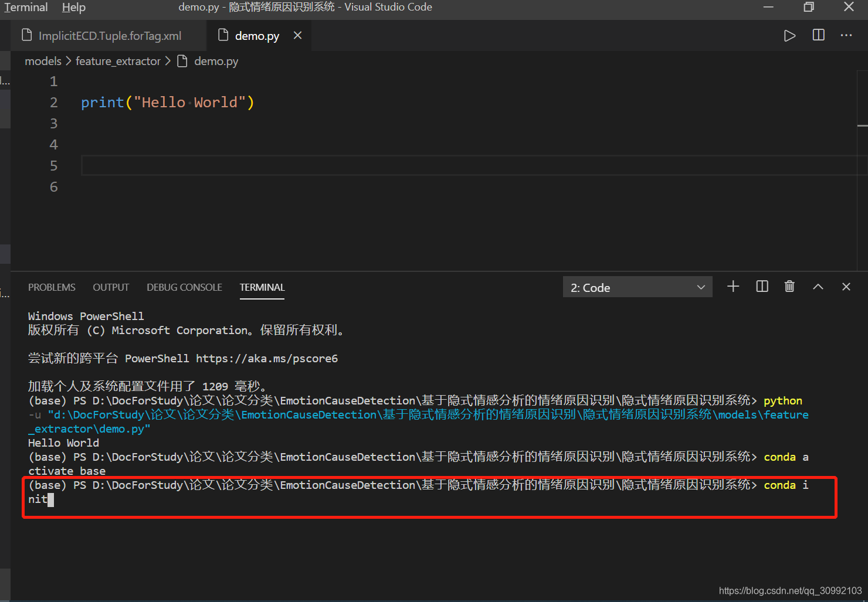Open the Help menu

(x=74, y=7)
